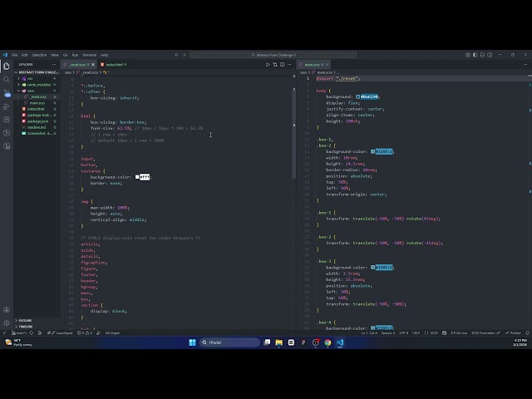Switch to the index.html tab
The height and width of the screenshot is (399, 532).
tap(114, 65)
